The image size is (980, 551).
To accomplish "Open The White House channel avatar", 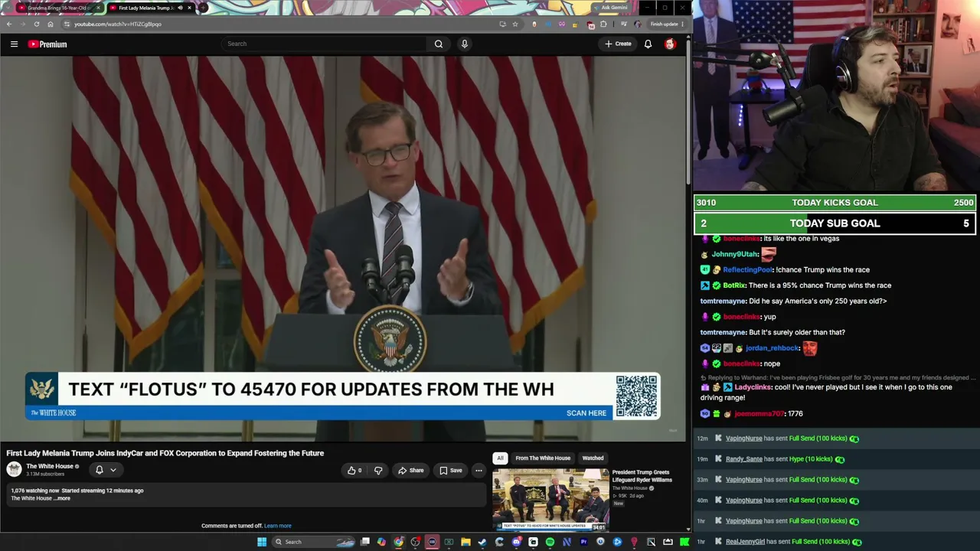I will coord(14,470).
